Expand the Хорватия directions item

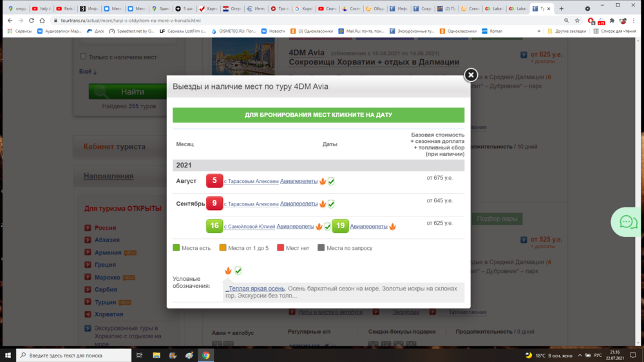(109, 314)
